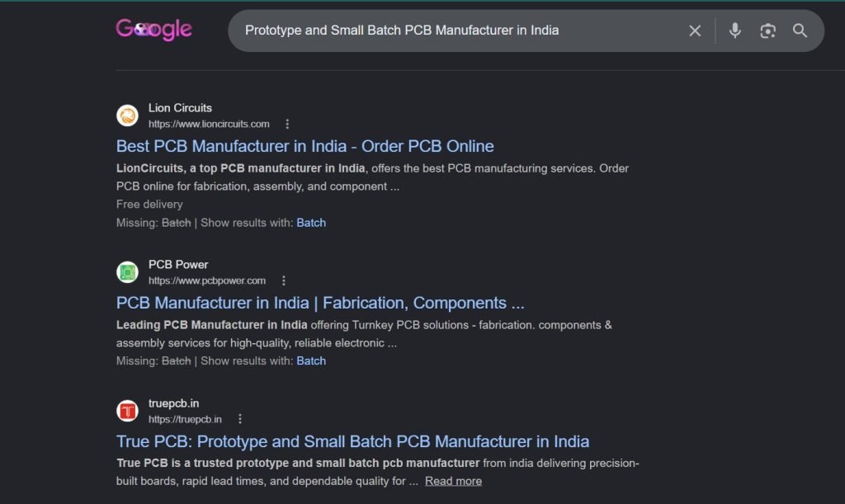Viewport: 845px width, 504px height.
Task: Click the Lion Circuits favicon
Action: coord(127,115)
